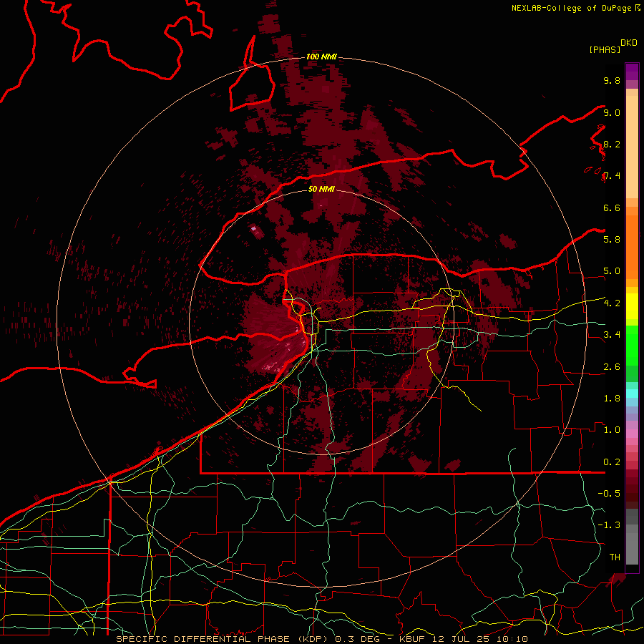The width and height of the screenshot is (644, 644).
Task: Click the 4.2 legend value
Action: click(612, 303)
